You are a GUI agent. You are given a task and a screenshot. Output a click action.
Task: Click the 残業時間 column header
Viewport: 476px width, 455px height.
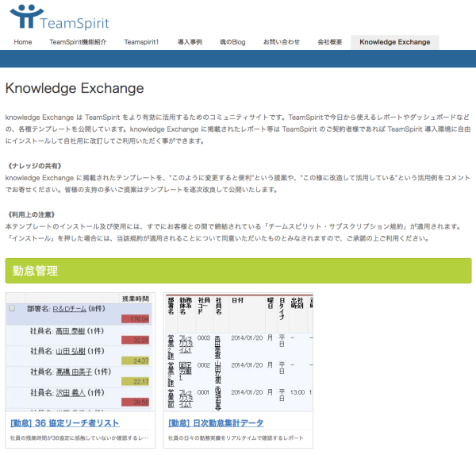136,299
